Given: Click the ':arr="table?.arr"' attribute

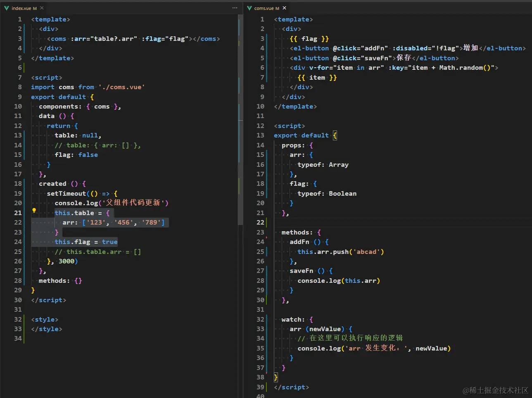Looking at the screenshot, I should point(104,39).
